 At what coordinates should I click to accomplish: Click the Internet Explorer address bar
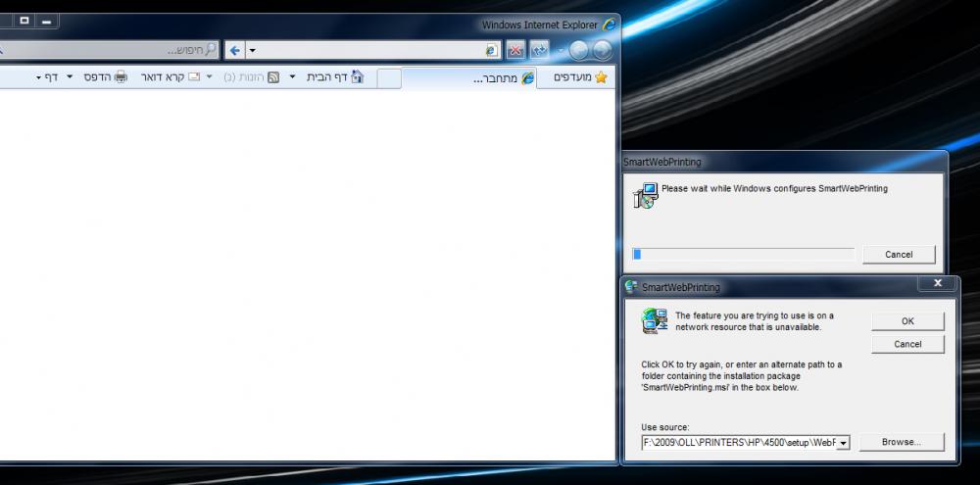pyautogui.click(x=371, y=51)
